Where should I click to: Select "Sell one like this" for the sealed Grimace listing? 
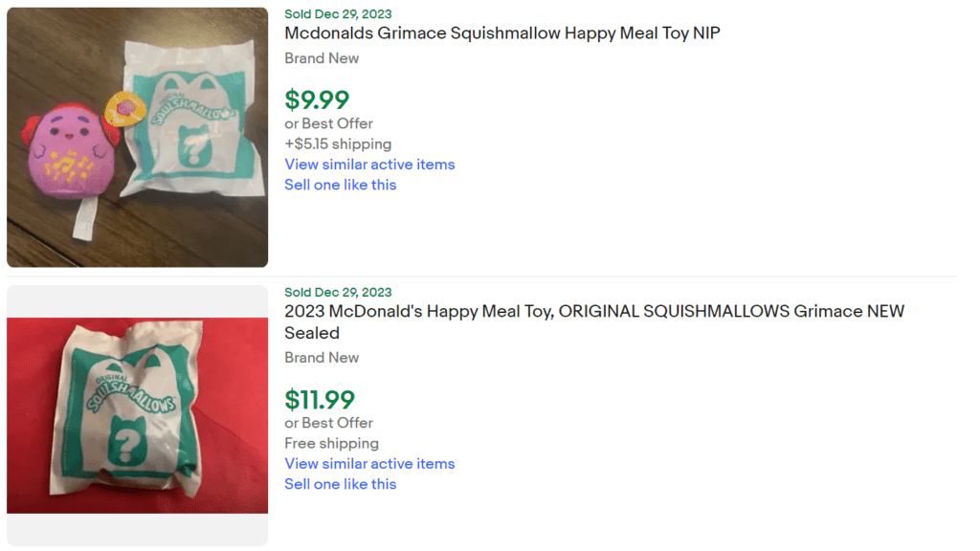pyautogui.click(x=340, y=484)
